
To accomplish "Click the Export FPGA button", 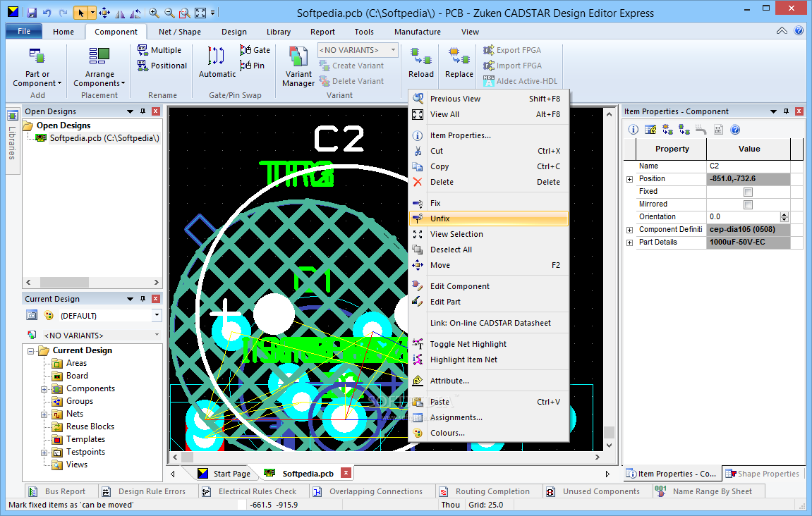I will pos(512,50).
